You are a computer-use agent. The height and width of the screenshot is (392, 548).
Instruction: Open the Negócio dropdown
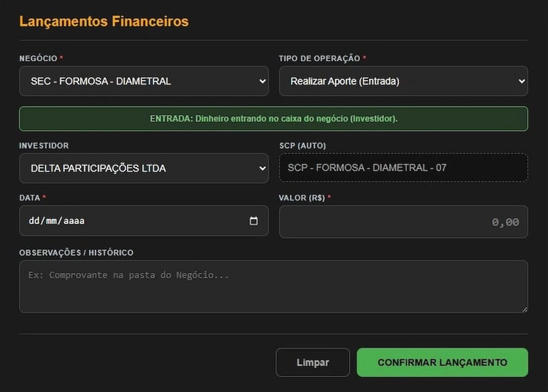pyautogui.click(x=143, y=81)
